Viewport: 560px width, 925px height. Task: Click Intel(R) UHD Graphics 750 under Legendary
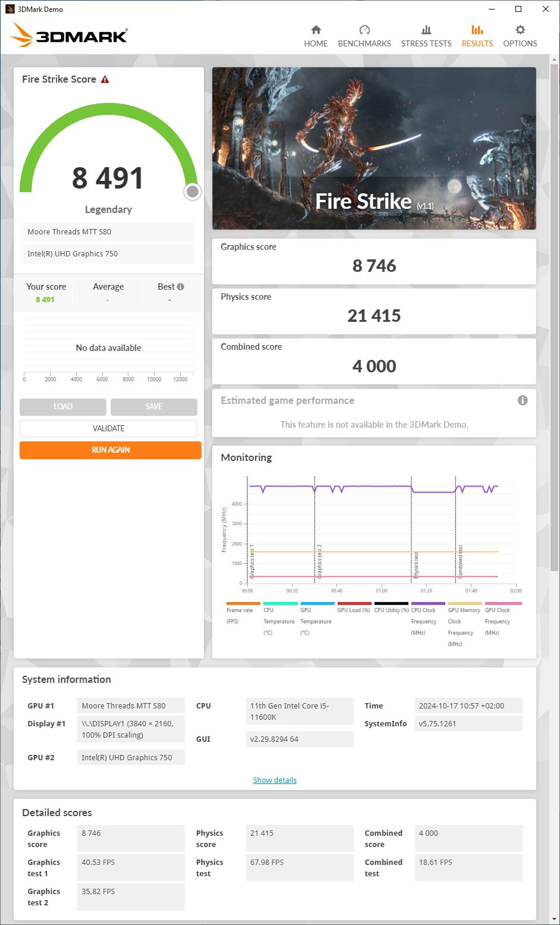click(108, 254)
